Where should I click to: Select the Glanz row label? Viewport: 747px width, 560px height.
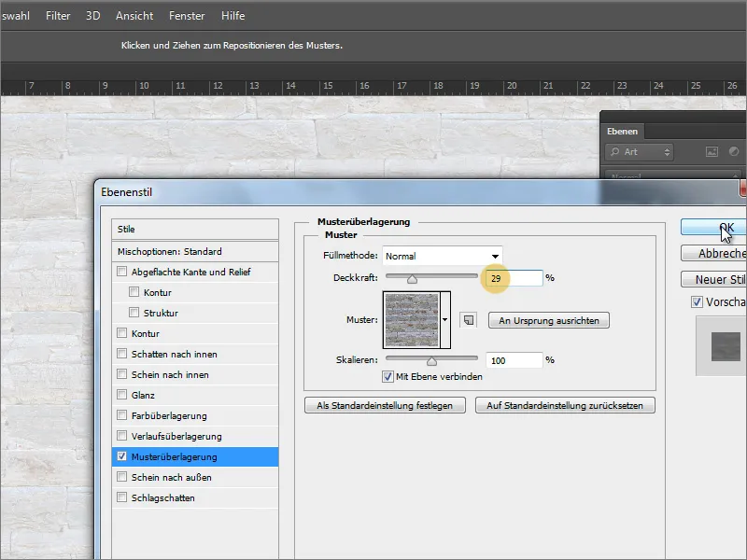[x=143, y=395]
